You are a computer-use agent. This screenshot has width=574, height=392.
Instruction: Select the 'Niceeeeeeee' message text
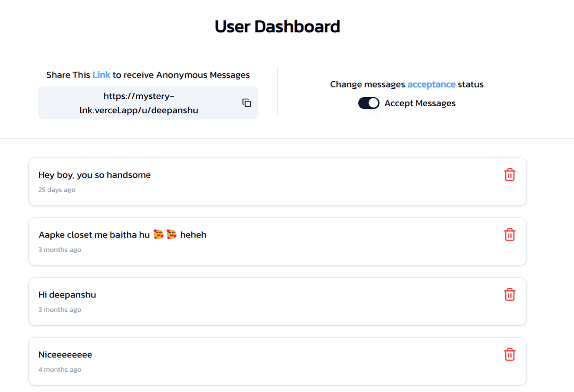65,355
